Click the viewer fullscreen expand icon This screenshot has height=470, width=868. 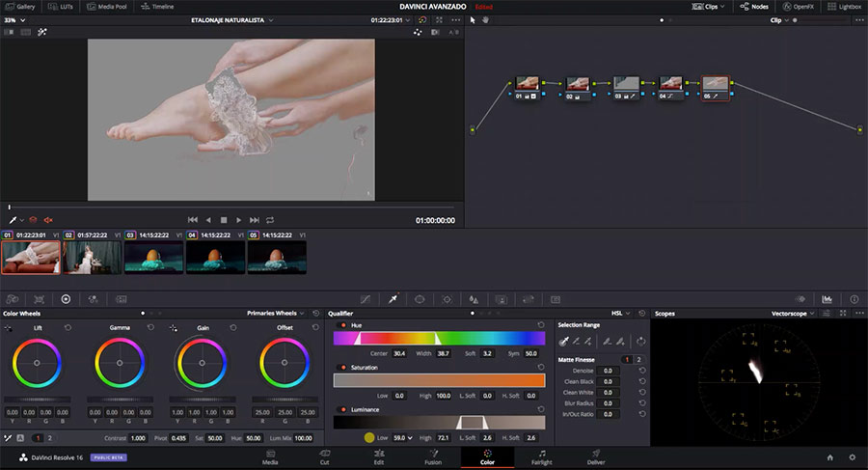(x=439, y=20)
